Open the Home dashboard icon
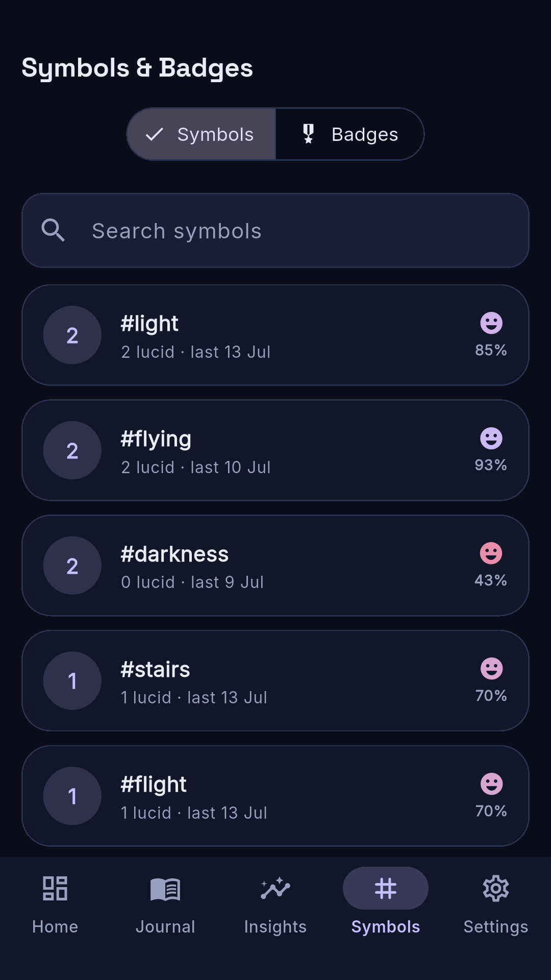The height and width of the screenshot is (980, 551). [x=55, y=888]
